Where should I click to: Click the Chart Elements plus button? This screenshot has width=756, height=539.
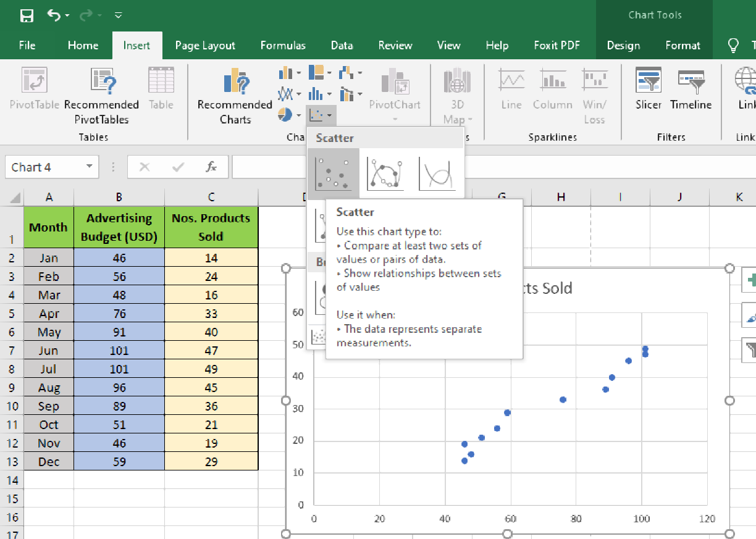(750, 280)
